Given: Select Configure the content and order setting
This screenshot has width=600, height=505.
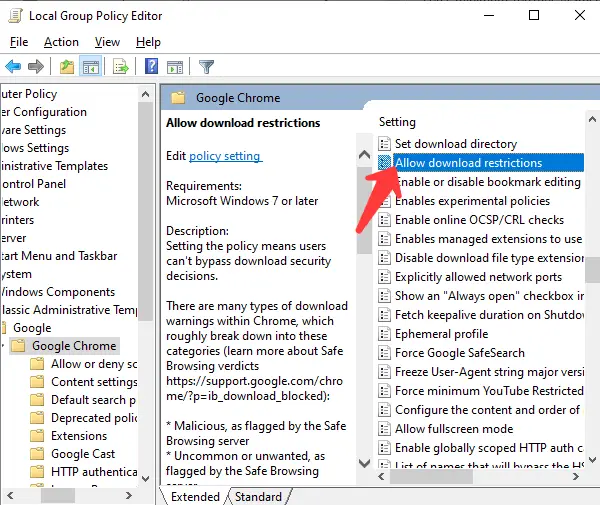Looking at the screenshot, I should (x=481, y=410).
